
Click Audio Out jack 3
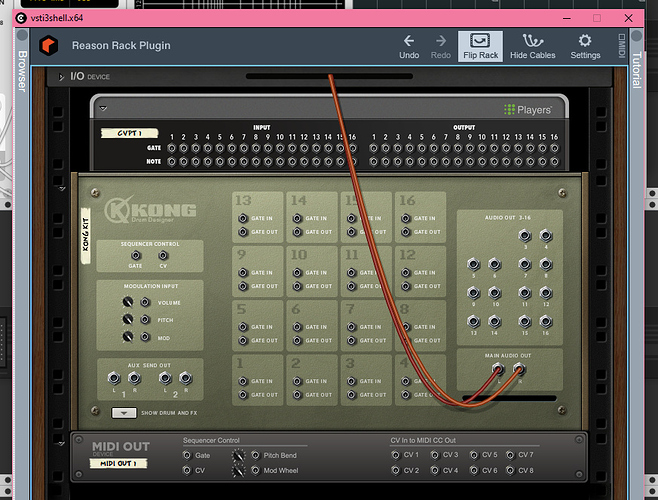click(x=525, y=236)
